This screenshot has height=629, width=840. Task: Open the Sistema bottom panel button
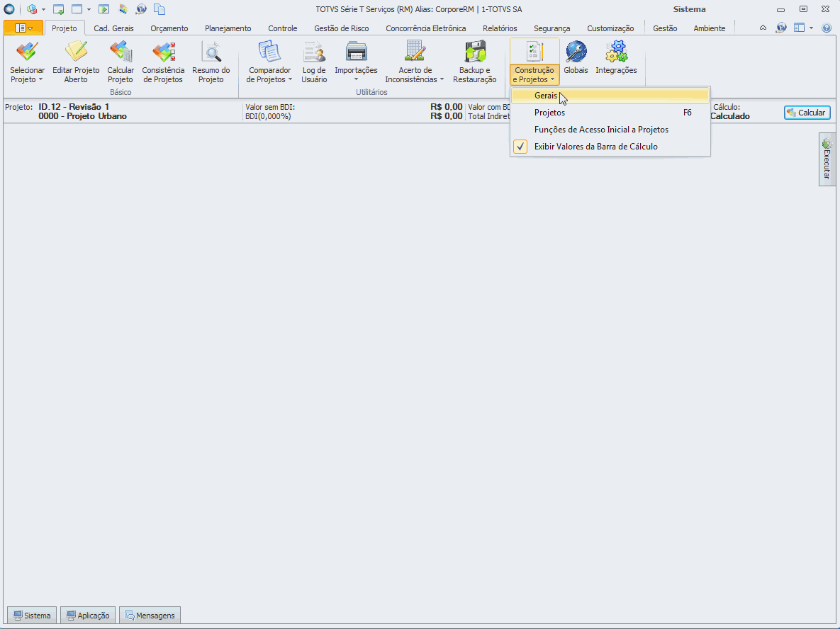click(32, 615)
